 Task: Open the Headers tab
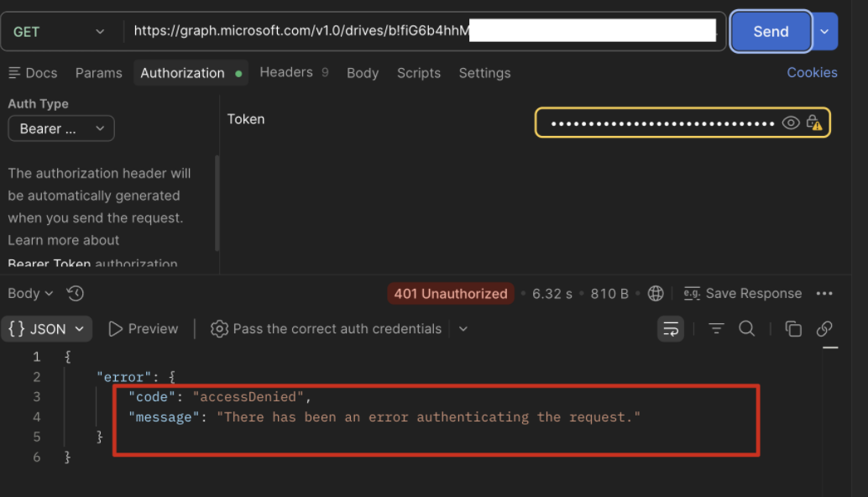coord(294,72)
